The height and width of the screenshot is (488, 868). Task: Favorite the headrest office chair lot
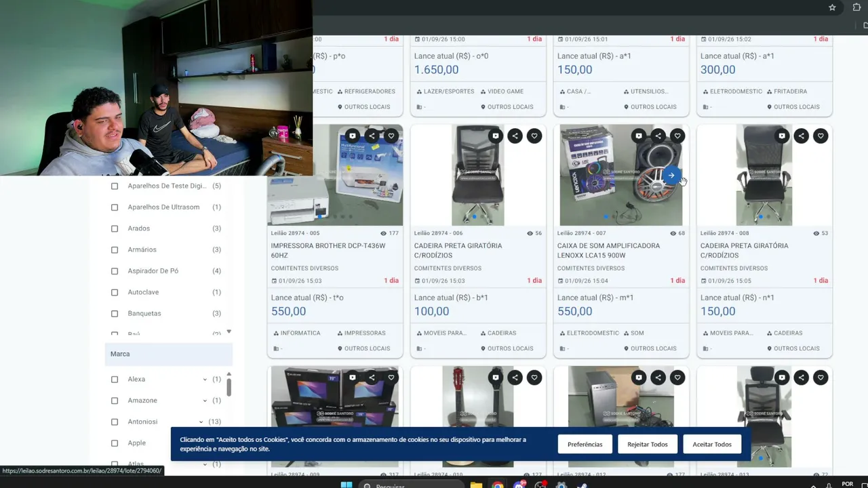point(821,378)
